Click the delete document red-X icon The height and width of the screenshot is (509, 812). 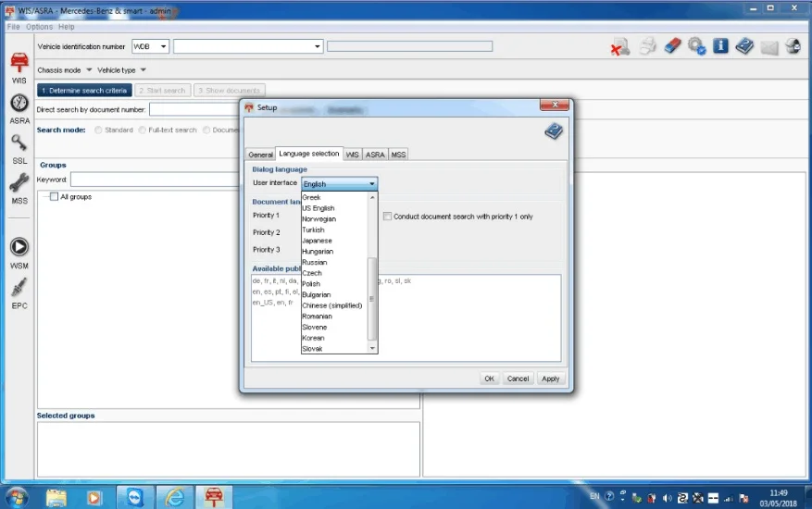(x=619, y=47)
